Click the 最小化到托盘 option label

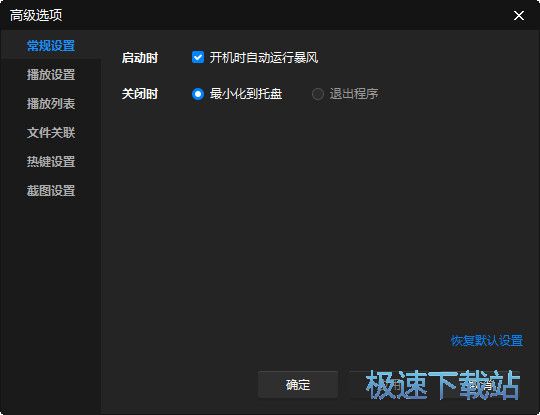coord(246,94)
